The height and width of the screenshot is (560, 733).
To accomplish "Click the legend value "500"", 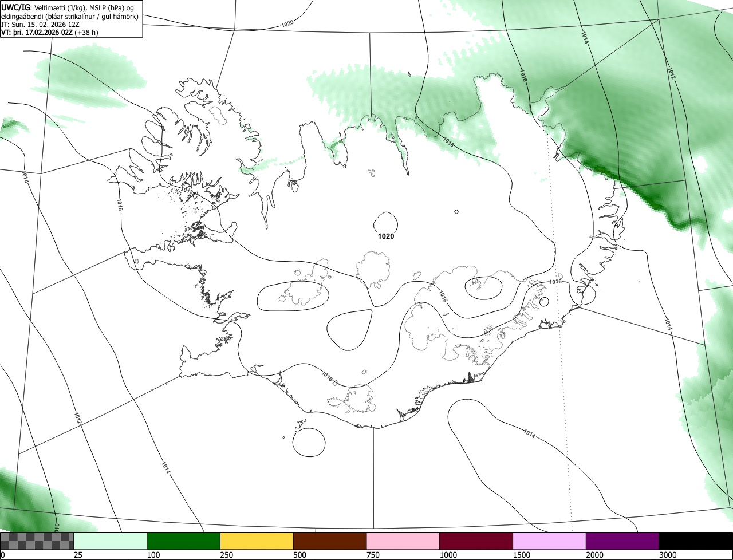I will [x=300, y=555].
